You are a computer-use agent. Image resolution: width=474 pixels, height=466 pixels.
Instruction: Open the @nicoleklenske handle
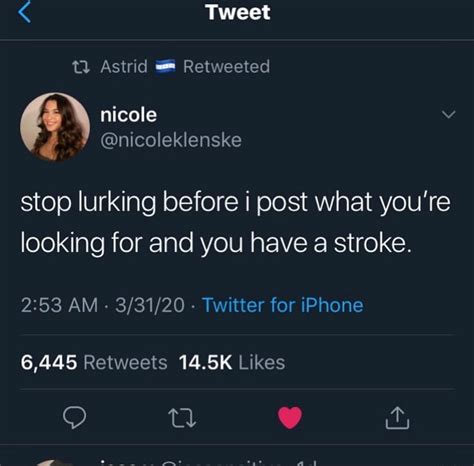[171, 140]
